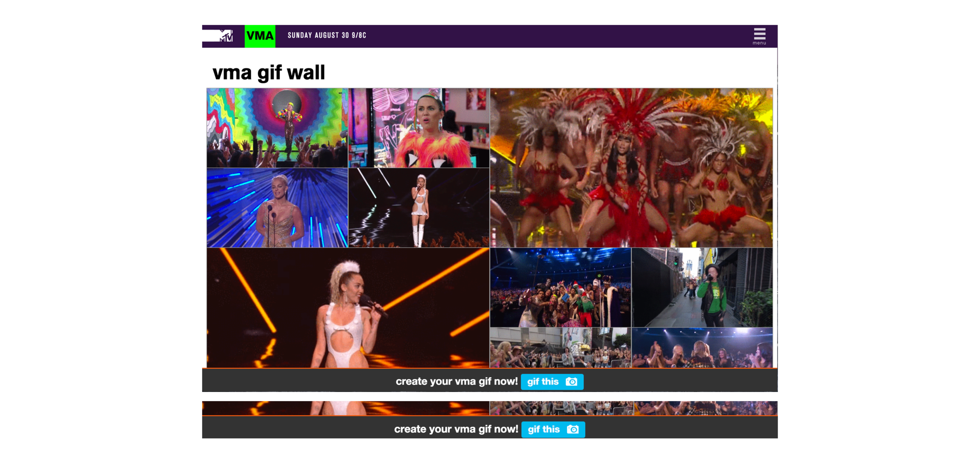Open the pink fur outfit gif

coord(419,128)
